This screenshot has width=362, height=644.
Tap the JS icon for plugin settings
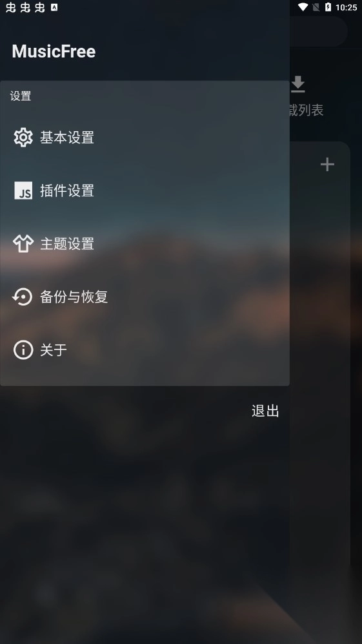[23, 191]
